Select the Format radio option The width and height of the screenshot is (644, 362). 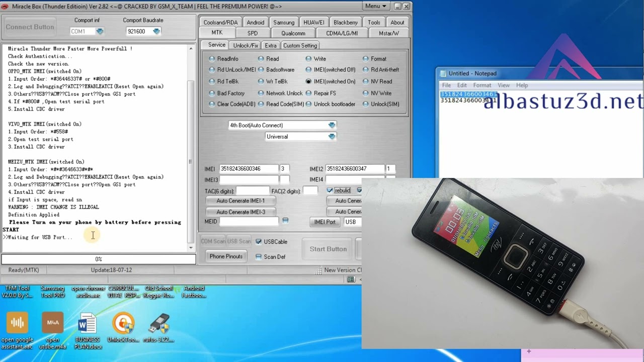(x=366, y=59)
